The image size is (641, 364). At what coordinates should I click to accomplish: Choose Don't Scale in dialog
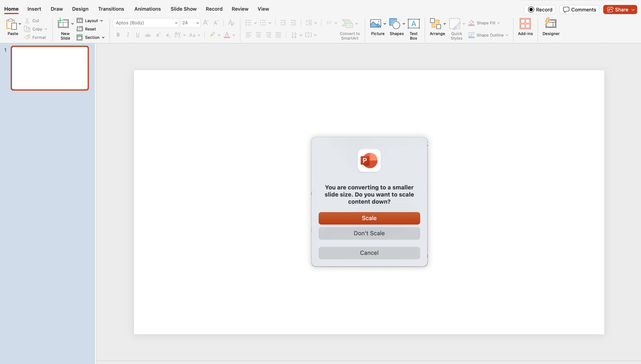(369, 233)
